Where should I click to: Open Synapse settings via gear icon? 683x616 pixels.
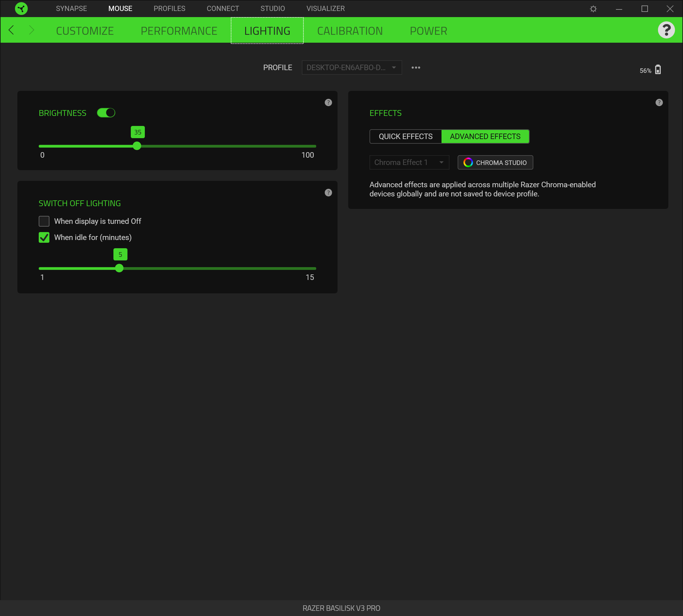click(593, 9)
